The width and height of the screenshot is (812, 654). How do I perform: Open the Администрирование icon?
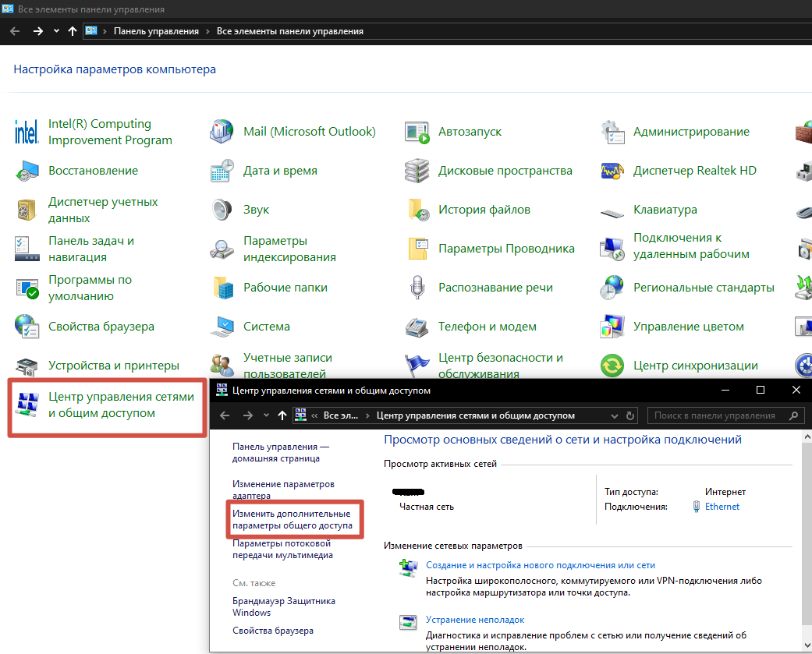pyautogui.click(x=612, y=132)
